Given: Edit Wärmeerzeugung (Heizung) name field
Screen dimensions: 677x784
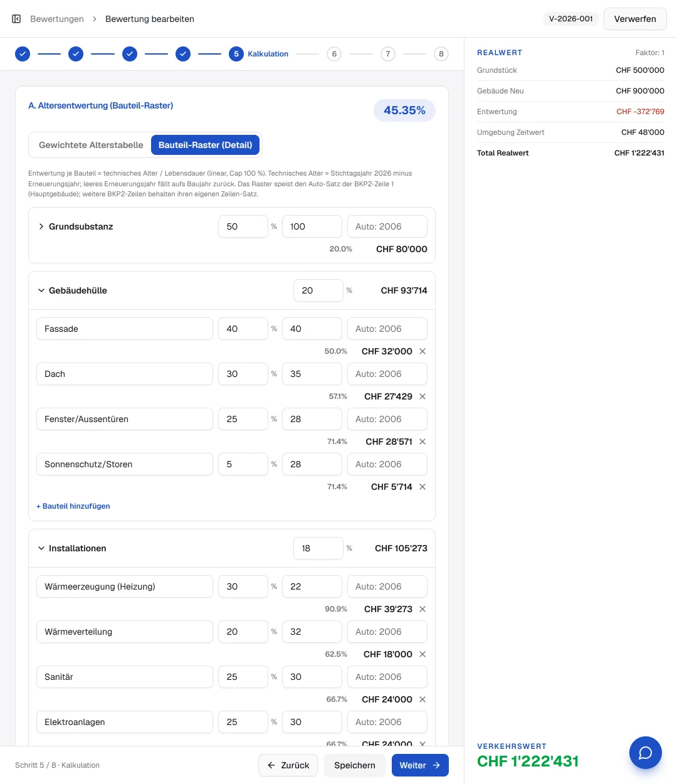Looking at the screenshot, I should 125,586.
